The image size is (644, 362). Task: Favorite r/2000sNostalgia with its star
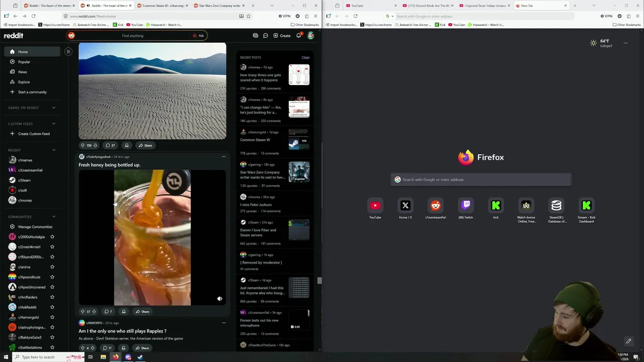coord(52,237)
